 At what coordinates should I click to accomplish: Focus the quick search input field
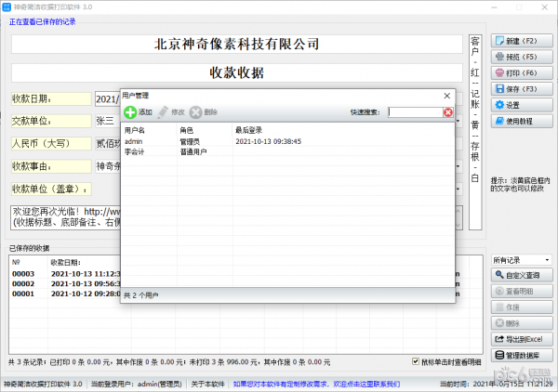(x=416, y=112)
